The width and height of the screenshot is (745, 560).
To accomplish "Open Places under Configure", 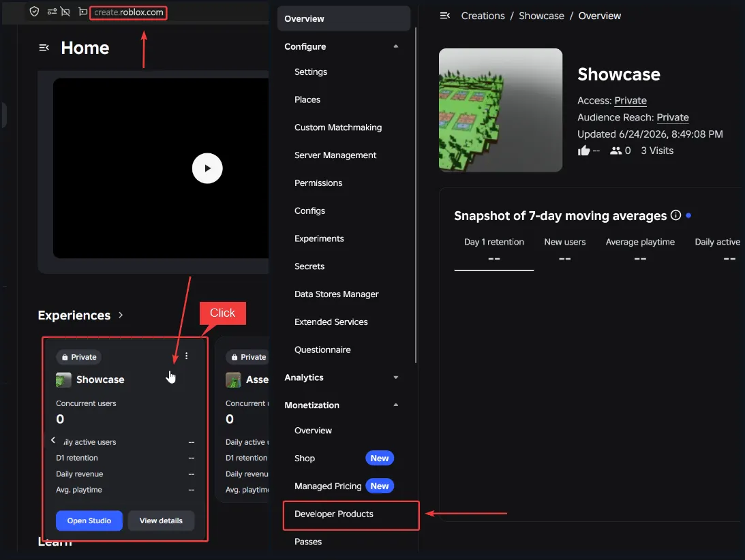I will click(307, 99).
